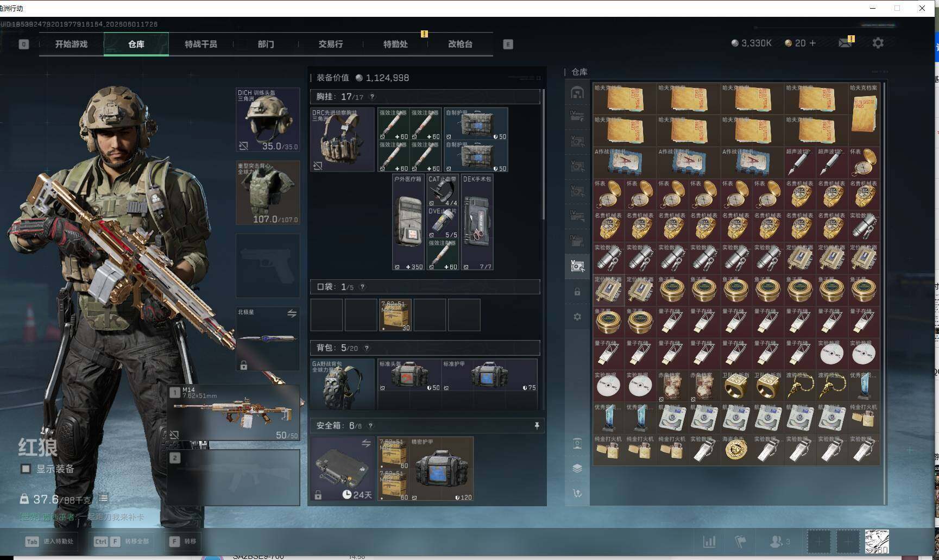Click the lock icon in warehouse sidebar

(x=577, y=292)
